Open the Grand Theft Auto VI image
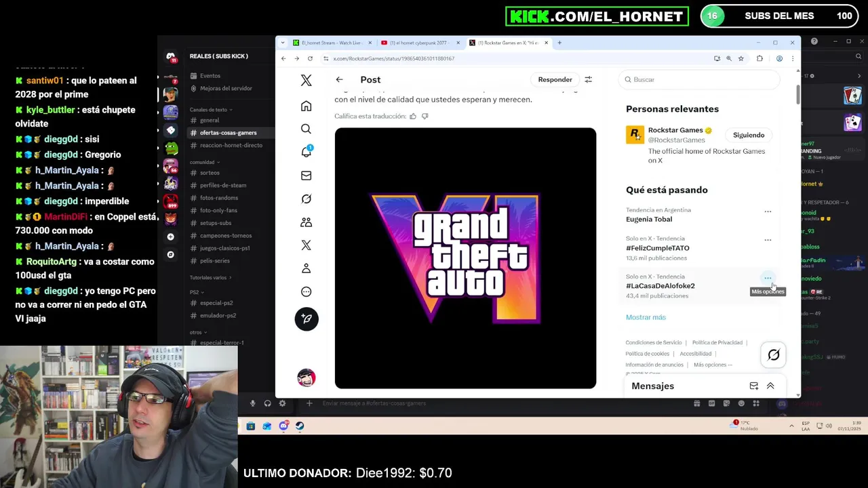The height and width of the screenshot is (488, 868). (x=465, y=258)
